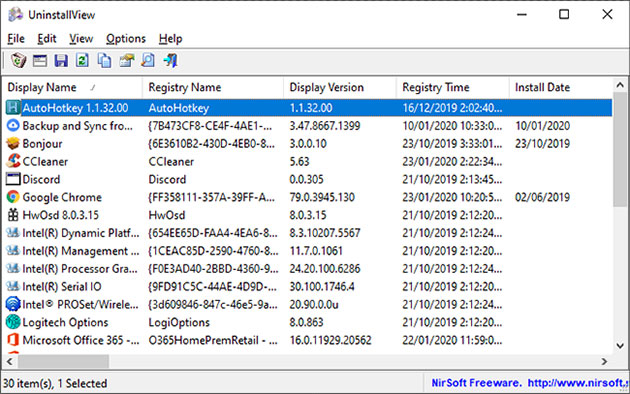Click the open-folder toolbar icon
The height and width of the screenshot is (394, 630).
pos(126,61)
